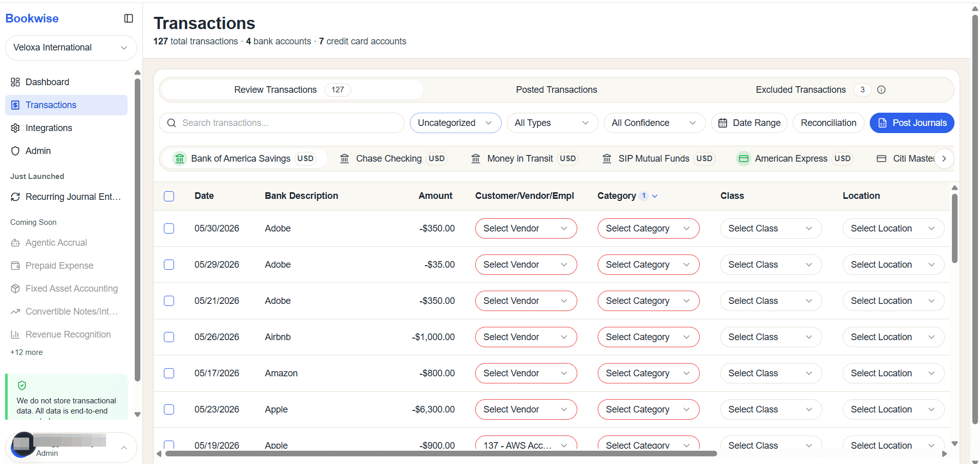This screenshot has height=464, width=980.
Task: Check the 05/29/2026 Adobe transaction
Action: [169, 265]
